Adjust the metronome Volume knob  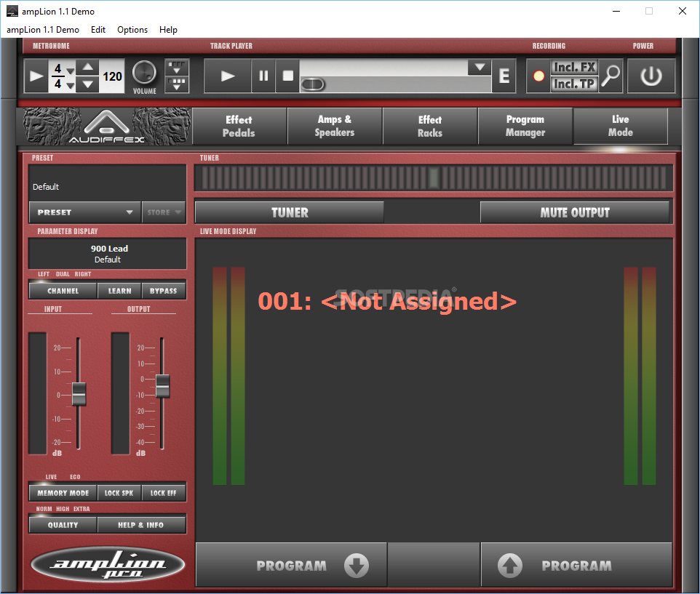tap(144, 73)
